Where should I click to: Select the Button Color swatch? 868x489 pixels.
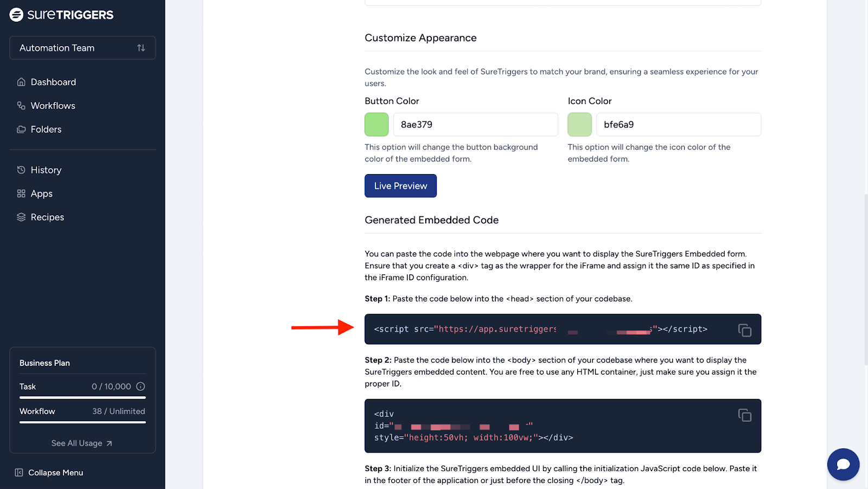[x=376, y=124]
